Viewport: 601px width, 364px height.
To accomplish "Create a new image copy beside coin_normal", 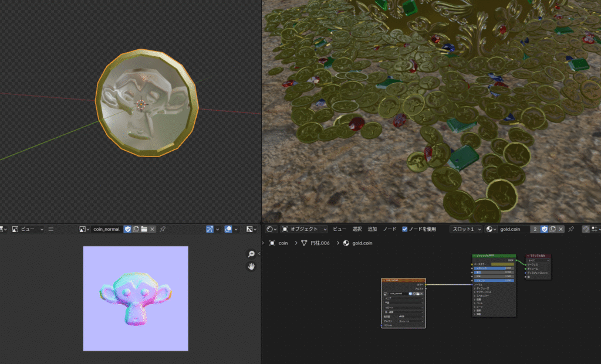I will [136, 229].
